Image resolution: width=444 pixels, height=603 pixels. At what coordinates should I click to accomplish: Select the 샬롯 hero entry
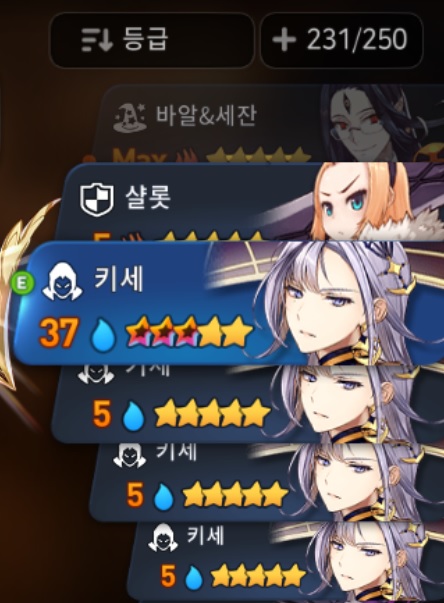[x=250, y=202]
